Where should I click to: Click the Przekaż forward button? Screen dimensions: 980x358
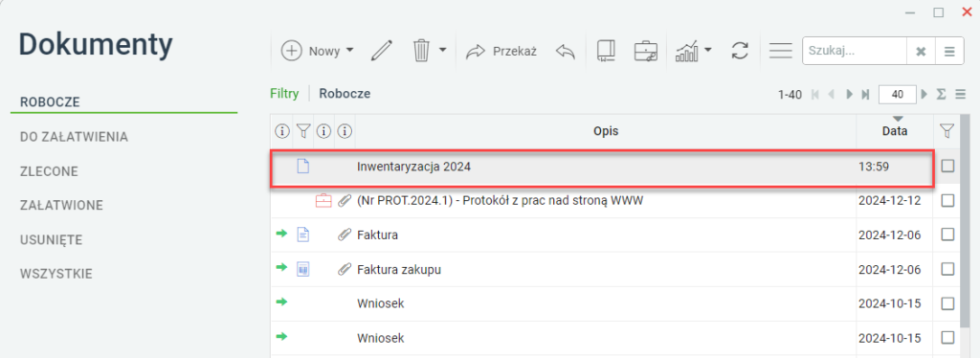(501, 52)
